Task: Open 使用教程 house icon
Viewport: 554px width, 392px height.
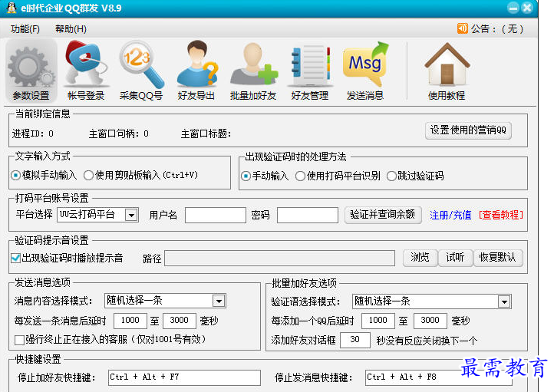Action: coord(447,71)
